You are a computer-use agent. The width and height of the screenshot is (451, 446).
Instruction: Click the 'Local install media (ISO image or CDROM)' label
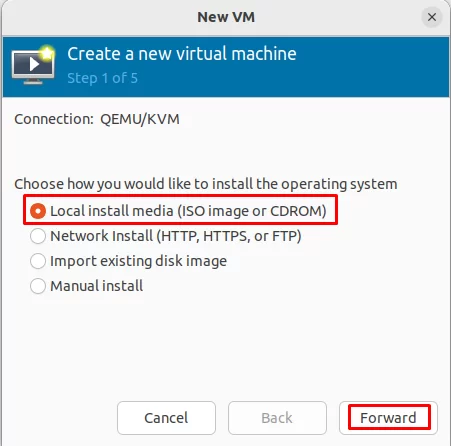coord(188,211)
